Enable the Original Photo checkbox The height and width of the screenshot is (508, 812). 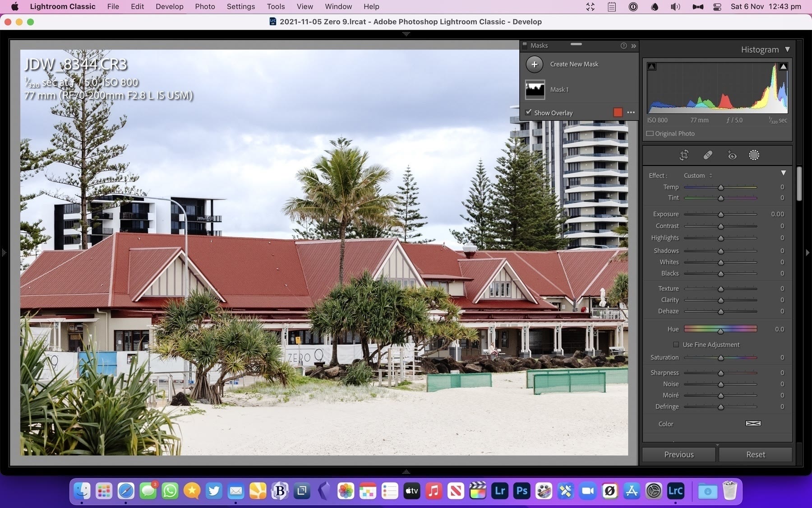(x=650, y=134)
